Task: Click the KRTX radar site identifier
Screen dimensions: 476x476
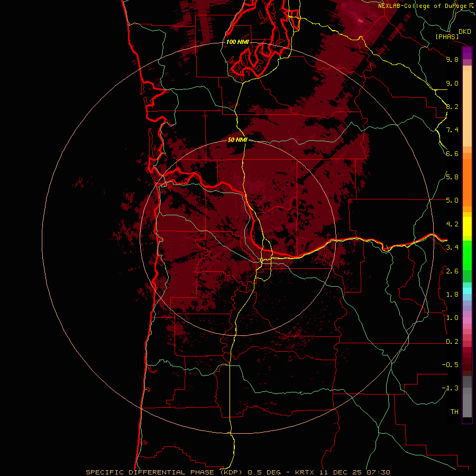Action: 305,472
